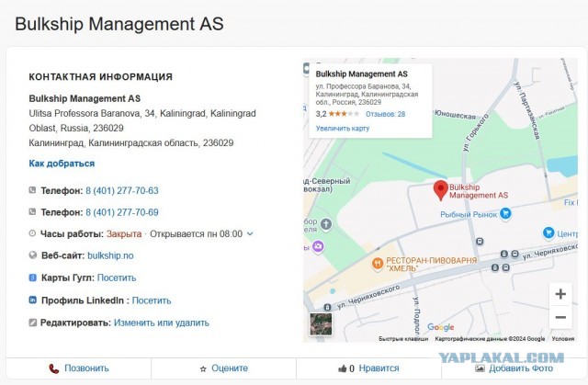This screenshot has width=588, height=385.
Task: Click the Юношеская street label on map
Action: tap(455, 114)
